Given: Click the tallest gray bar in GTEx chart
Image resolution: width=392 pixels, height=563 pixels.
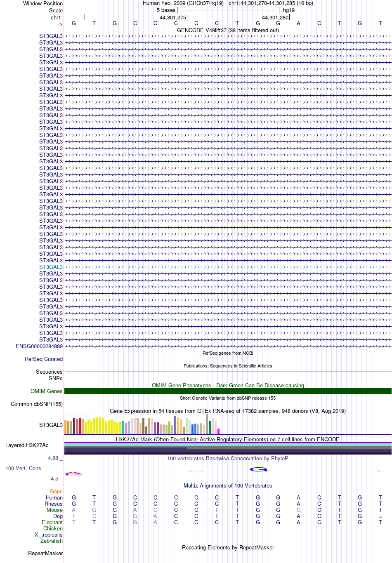Looking at the screenshot, I should (207, 424).
